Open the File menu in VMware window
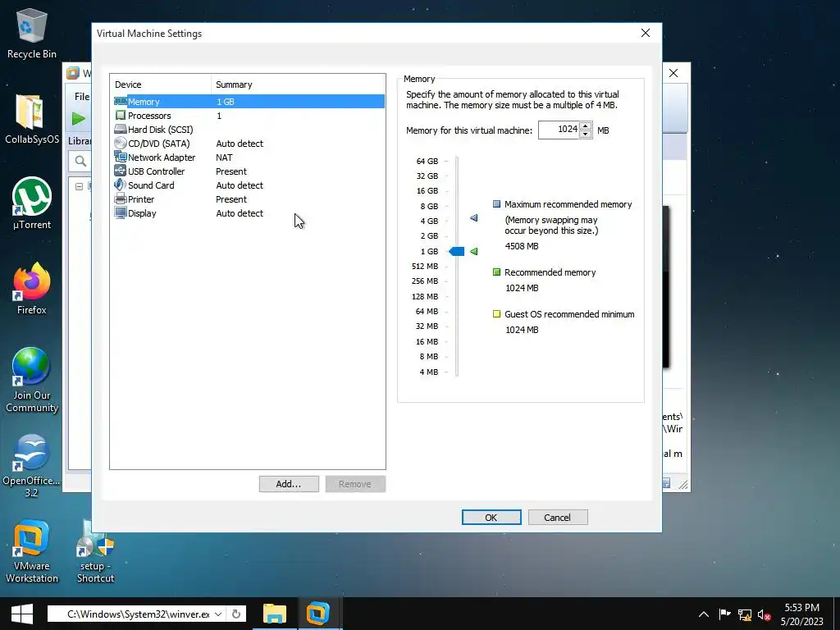The height and width of the screenshot is (630, 840). click(x=82, y=97)
